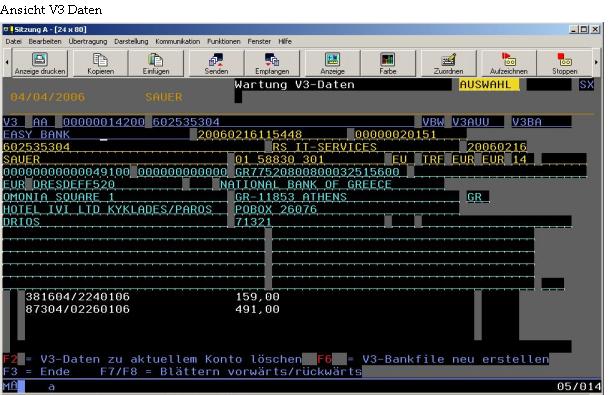The height and width of the screenshot is (395, 613).
Task: Show earlier toolbar buttons with left arrow
Action: tap(7, 62)
